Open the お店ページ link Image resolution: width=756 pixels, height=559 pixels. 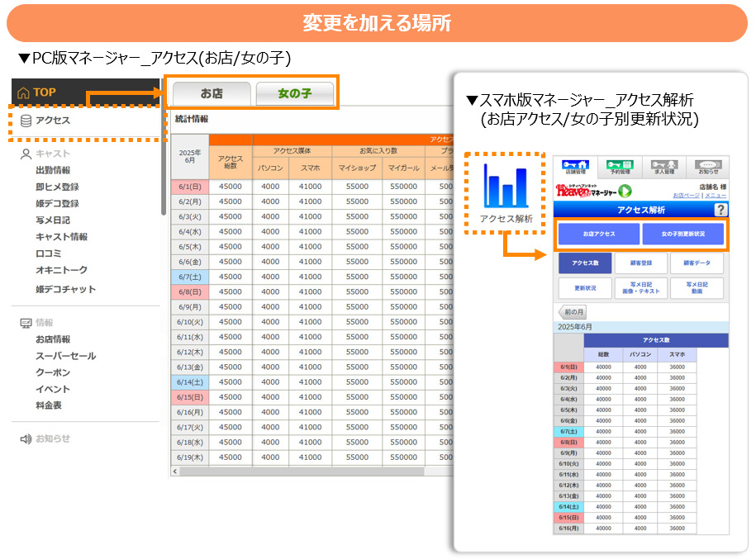[686, 196]
